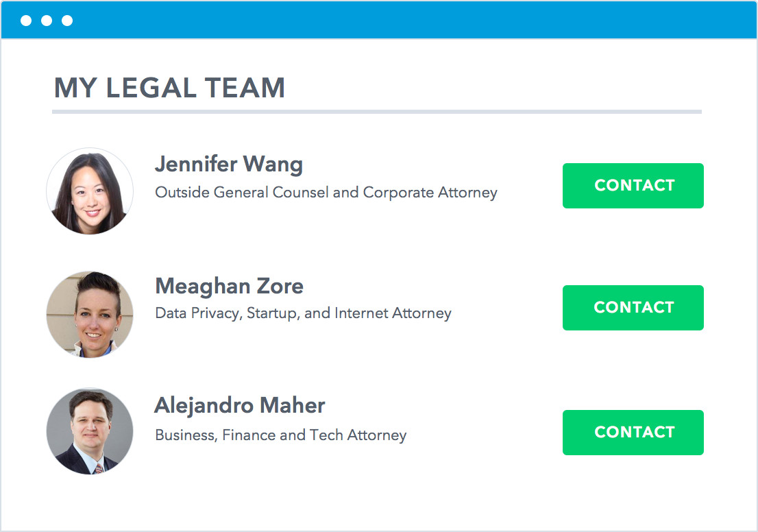
Task: Contact Meaghan Zore via green button
Action: (x=633, y=308)
